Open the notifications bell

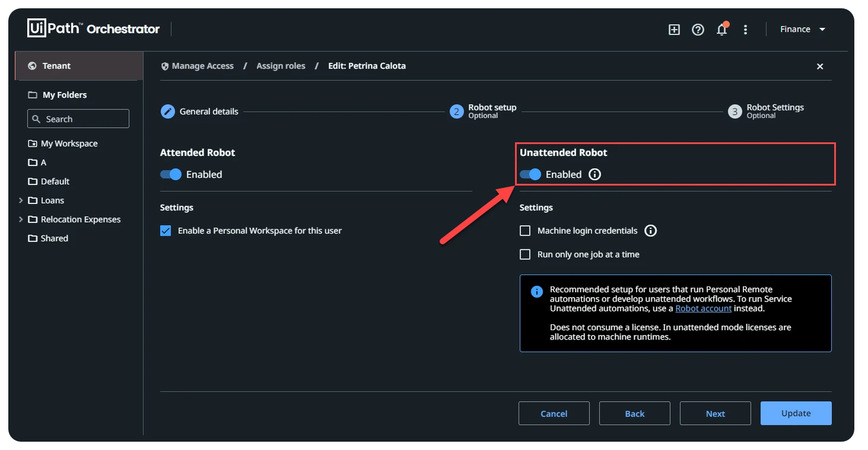pyautogui.click(x=722, y=29)
